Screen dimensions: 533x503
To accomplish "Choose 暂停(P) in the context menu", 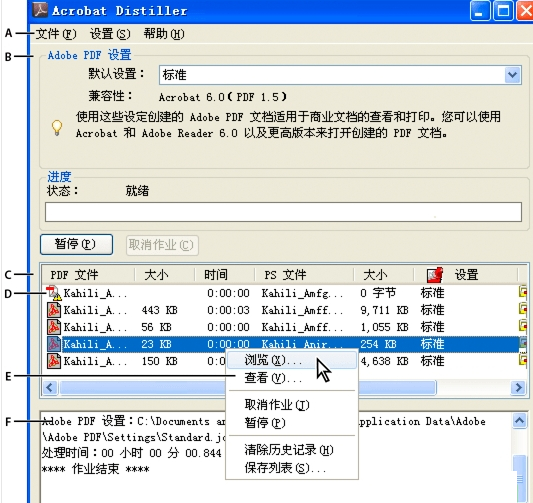I will point(292,423).
